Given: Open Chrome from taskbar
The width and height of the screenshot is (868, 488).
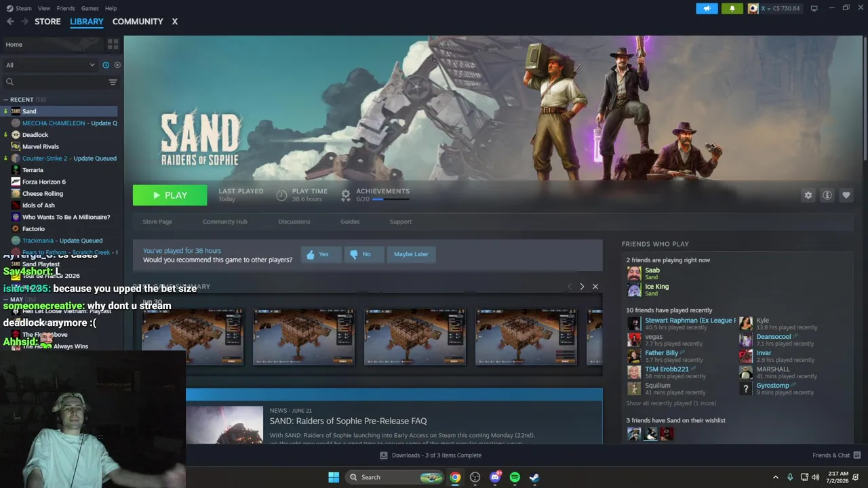Looking at the screenshot, I should (x=455, y=477).
